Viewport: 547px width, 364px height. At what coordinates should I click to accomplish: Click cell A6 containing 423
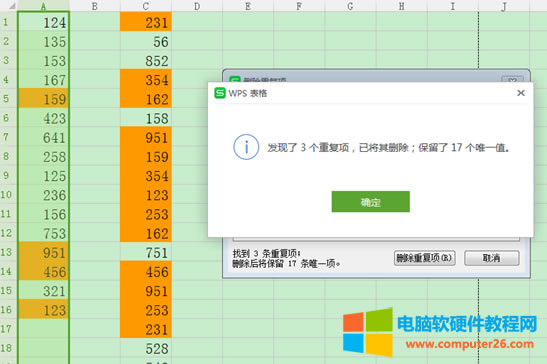point(44,118)
